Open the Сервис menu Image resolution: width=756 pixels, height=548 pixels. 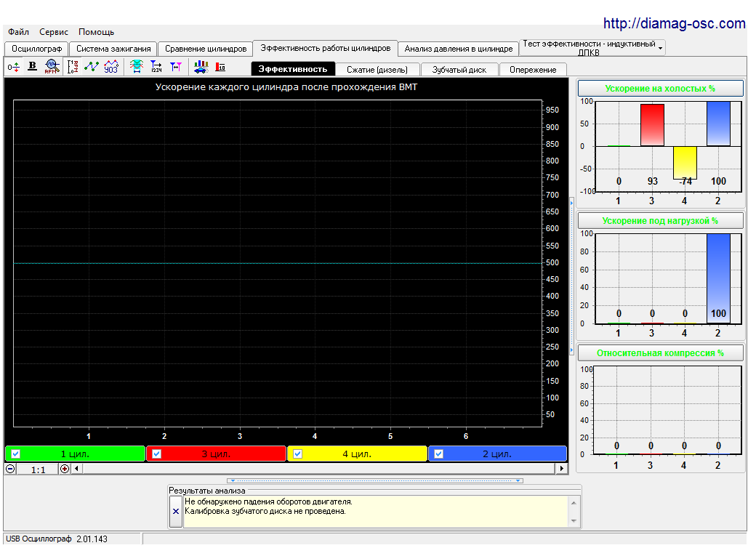click(54, 32)
